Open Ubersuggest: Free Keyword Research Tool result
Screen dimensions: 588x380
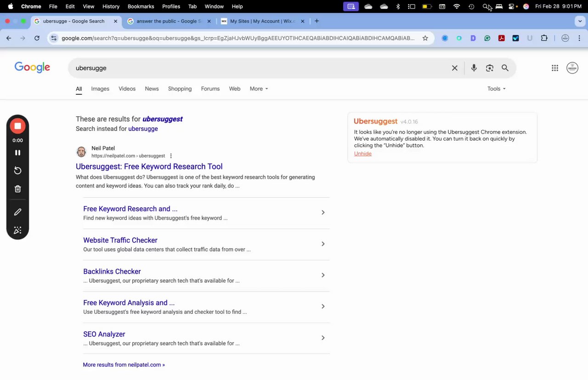(149, 166)
